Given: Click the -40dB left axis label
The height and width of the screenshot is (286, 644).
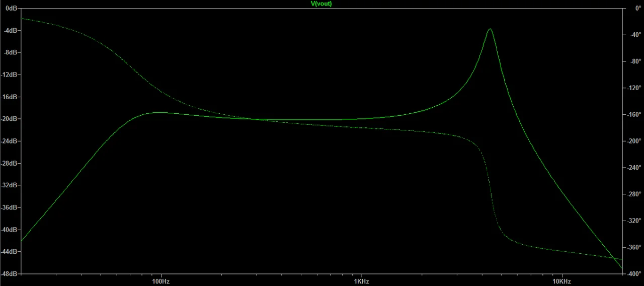Looking at the screenshot, I should [10, 230].
